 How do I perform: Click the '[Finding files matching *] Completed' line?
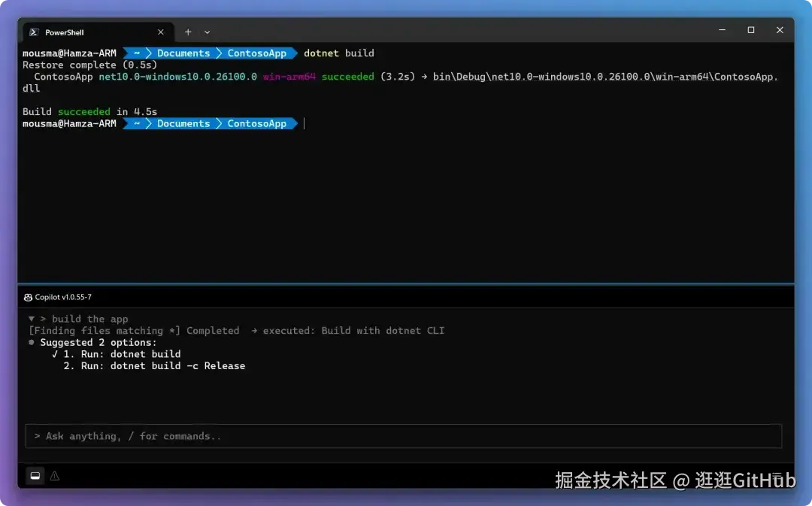(134, 330)
